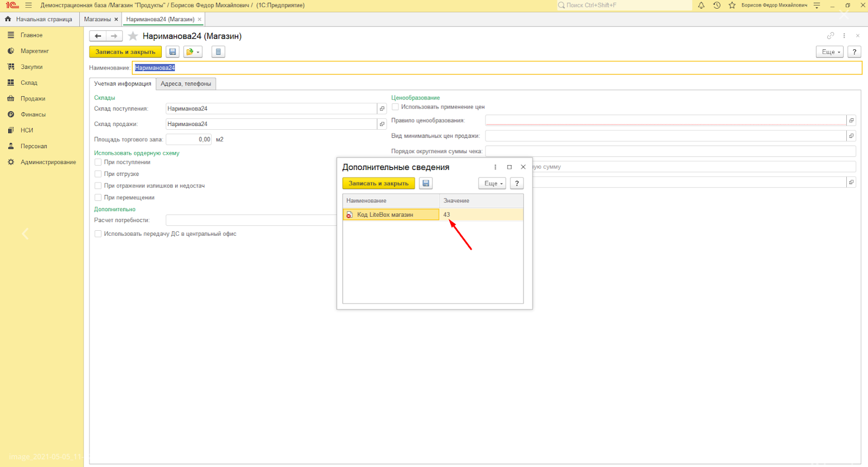Open the 1C main menu hamburger icon

point(28,5)
